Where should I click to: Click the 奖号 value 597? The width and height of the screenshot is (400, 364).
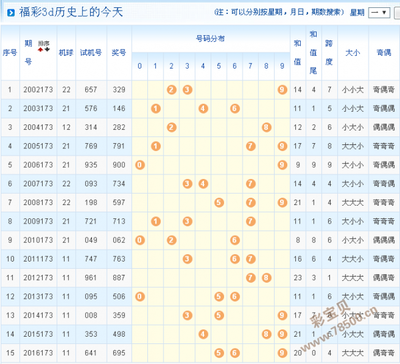(119, 202)
